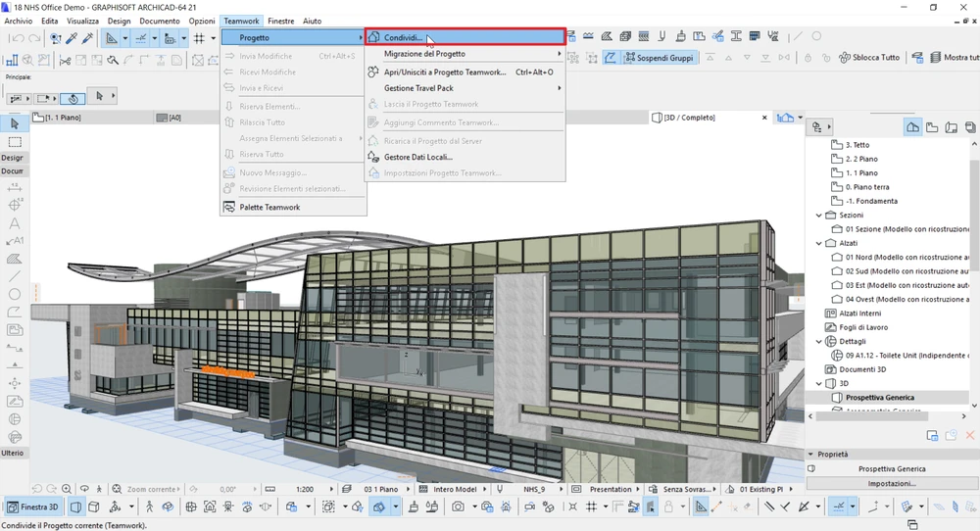980x531 pixels.
Task: Collapse the Alzati tree folder
Action: 819,243
